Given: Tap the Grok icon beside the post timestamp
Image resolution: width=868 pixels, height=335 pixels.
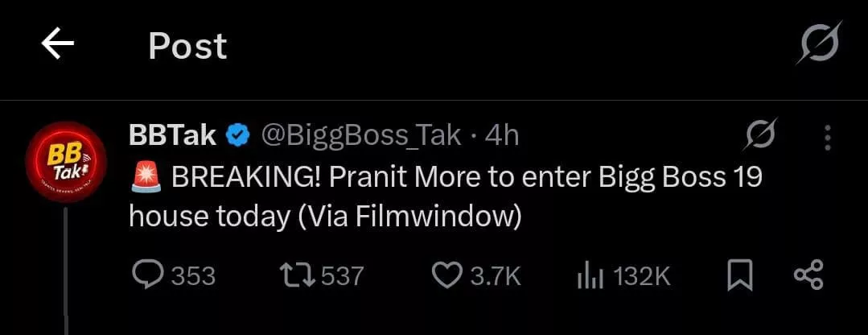Looking at the screenshot, I should tap(759, 137).
